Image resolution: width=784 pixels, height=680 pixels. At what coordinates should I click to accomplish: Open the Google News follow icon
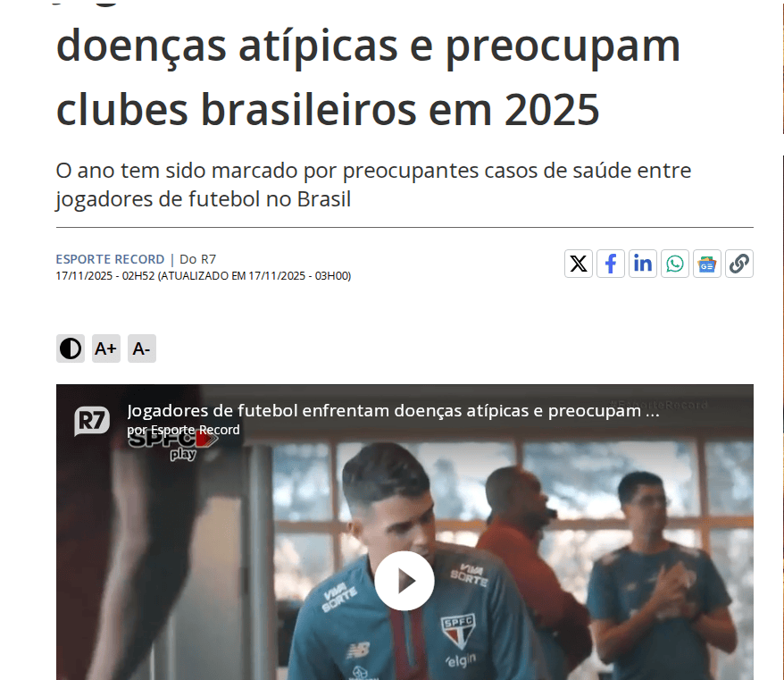tap(707, 264)
